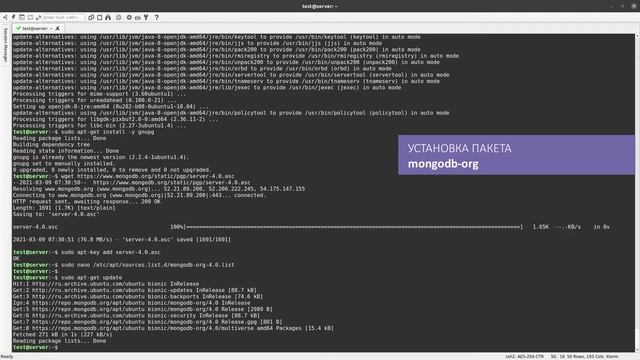Click 'sudo apt-get install -y gnupg' line
This screenshot has height=360, width=640.
coord(84,132)
